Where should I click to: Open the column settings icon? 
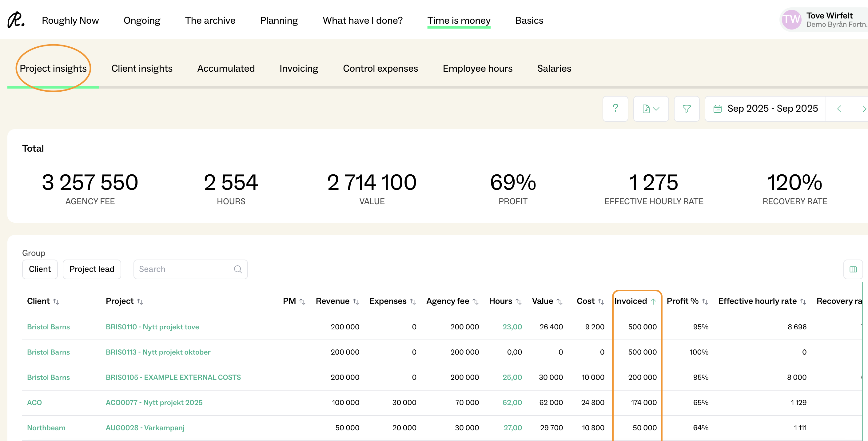pyautogui.click(x=853, y=269)
